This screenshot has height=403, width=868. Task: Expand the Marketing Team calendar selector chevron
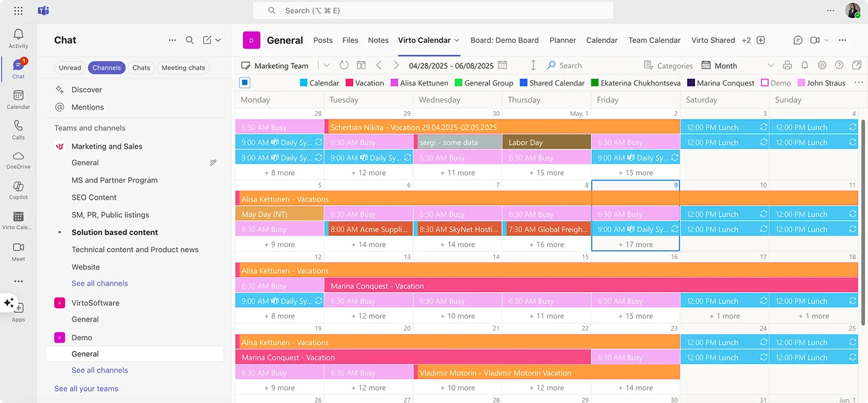[x=326, y=65]
